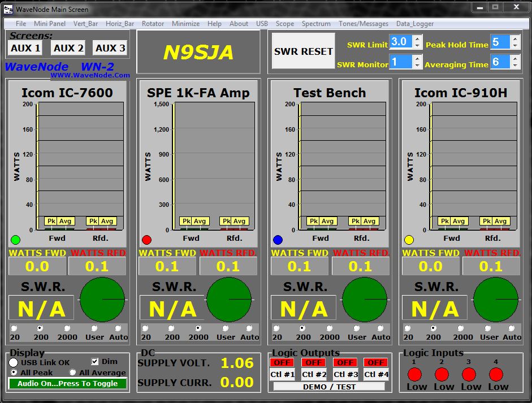Image resolution: width=532 pixels, height=403 pixels.
Task: Increase the Averaging Time value
Action: [x=514, y=59]
